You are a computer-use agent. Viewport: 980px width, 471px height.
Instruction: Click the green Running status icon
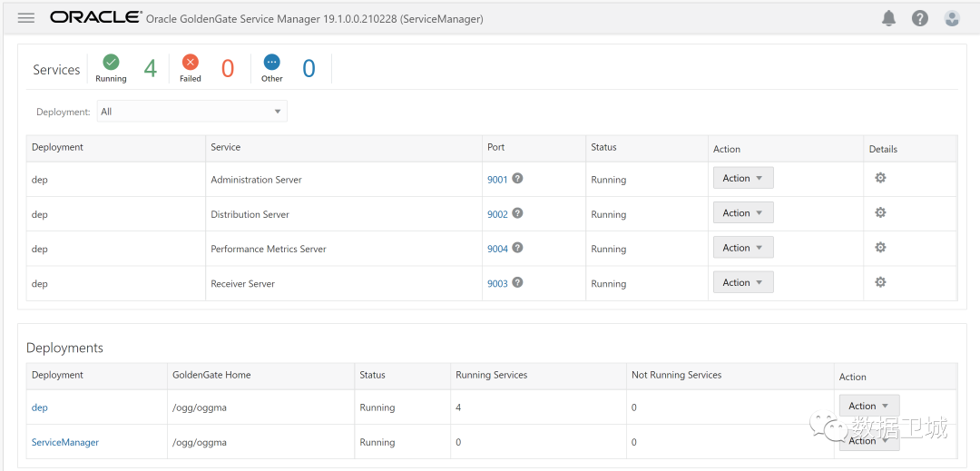tap(112, 62)
